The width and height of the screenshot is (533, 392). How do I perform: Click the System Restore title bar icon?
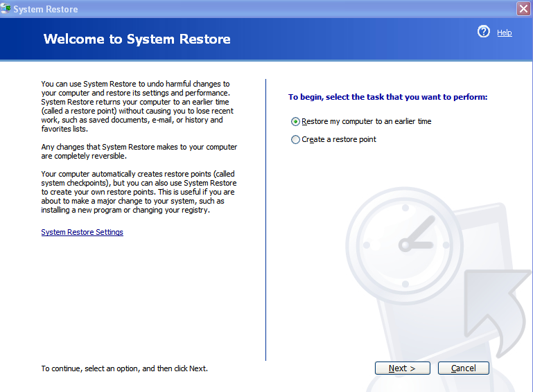(6, 9)
